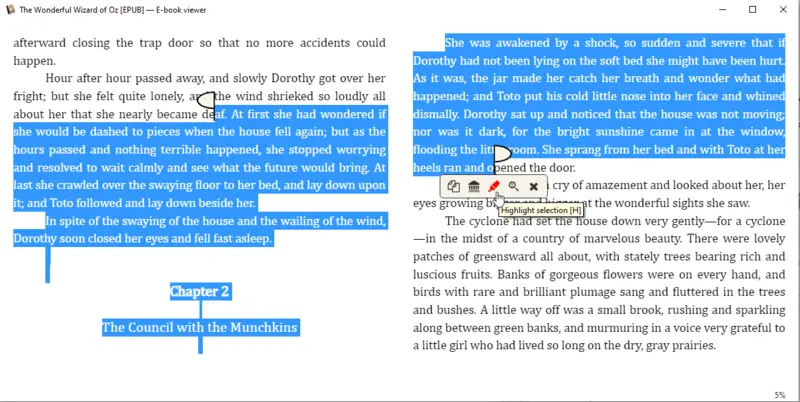The width and height of the screenshot is (800, 402).
Task: Copy the selection with the copy icon
Action: (453, 186)
